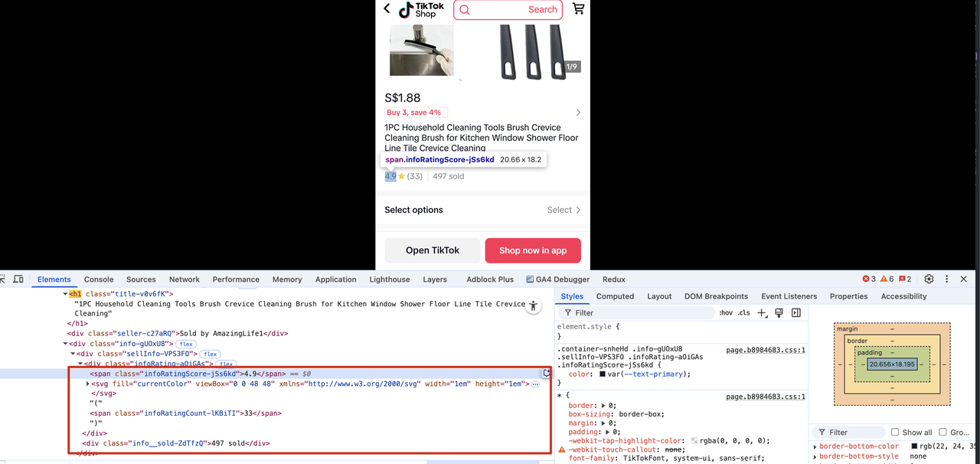Select the span infoRatingCount-lKBiTI row
The height and width of the screenshot is (464, 980).
(x=186, y=413)
